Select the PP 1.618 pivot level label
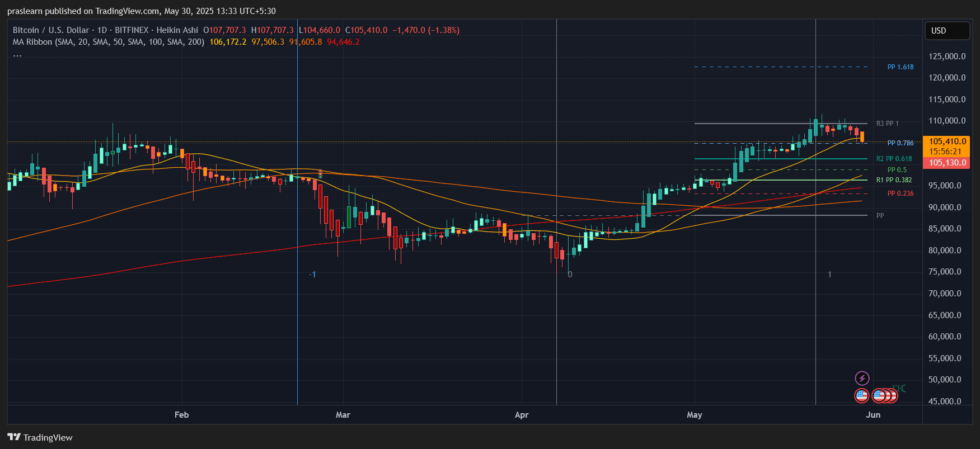Image resolution: width=980 pixels, height=449 pixels. (x=901, y=67)
